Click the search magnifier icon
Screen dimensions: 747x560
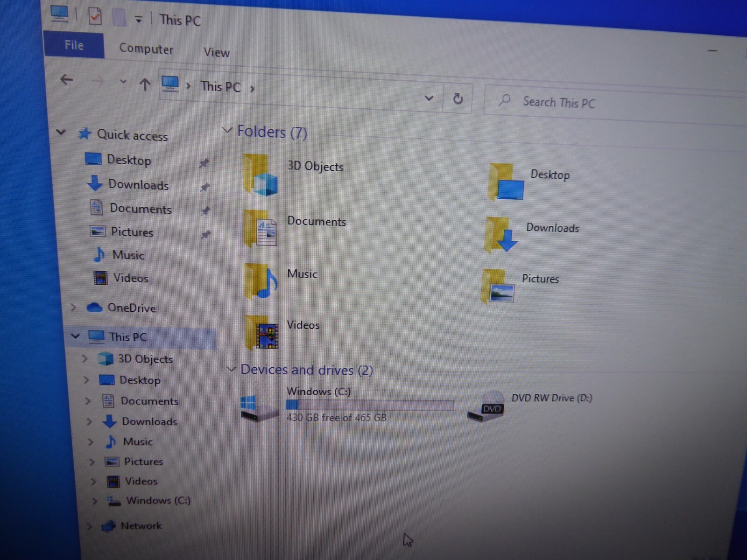click(x=504, y=100)
